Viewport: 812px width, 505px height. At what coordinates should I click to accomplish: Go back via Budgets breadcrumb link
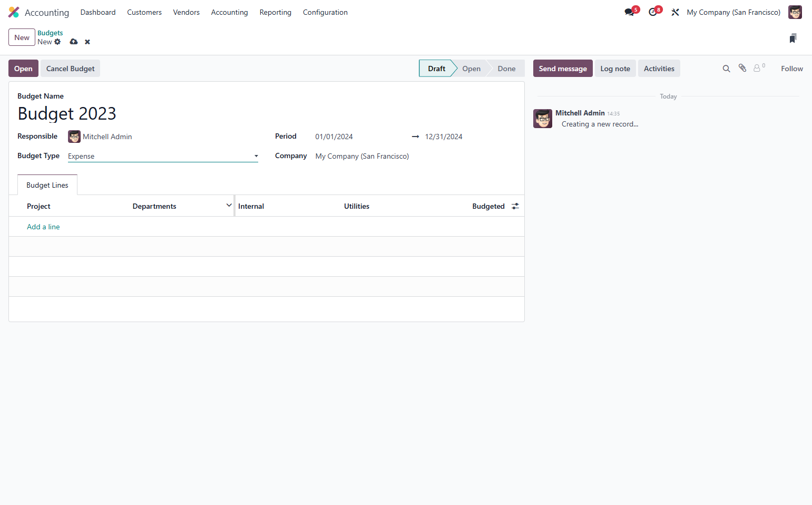[x=50, y=33]
